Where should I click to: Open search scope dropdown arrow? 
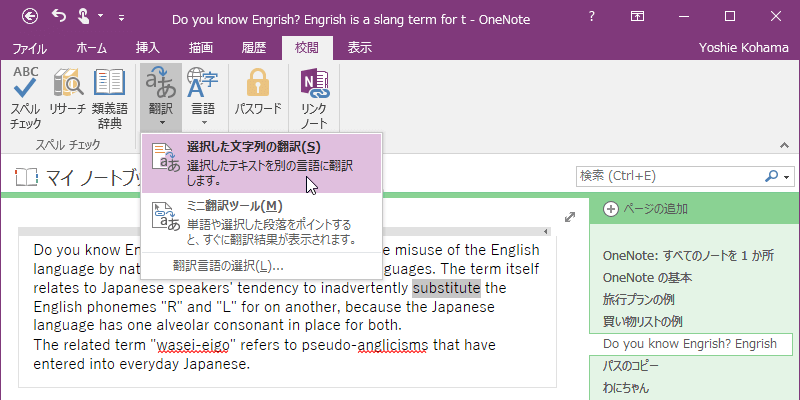[787, 177]
